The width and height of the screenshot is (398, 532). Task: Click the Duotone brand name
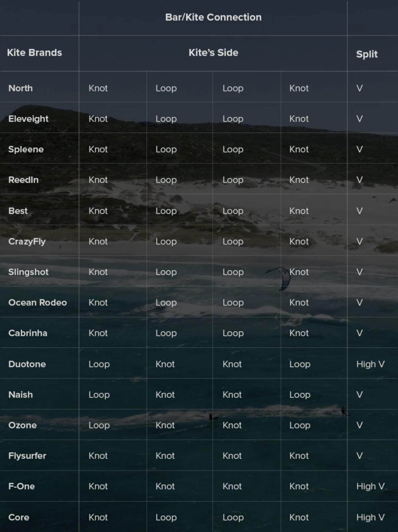tap(27, 364)
